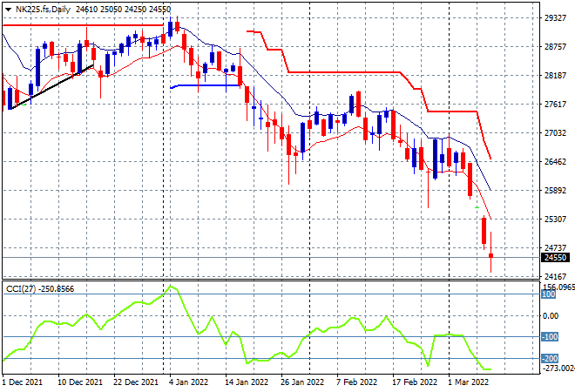Click the CCI -200 level tag
The width and height of the screenshot is (575, 392).
pos(550,358)
